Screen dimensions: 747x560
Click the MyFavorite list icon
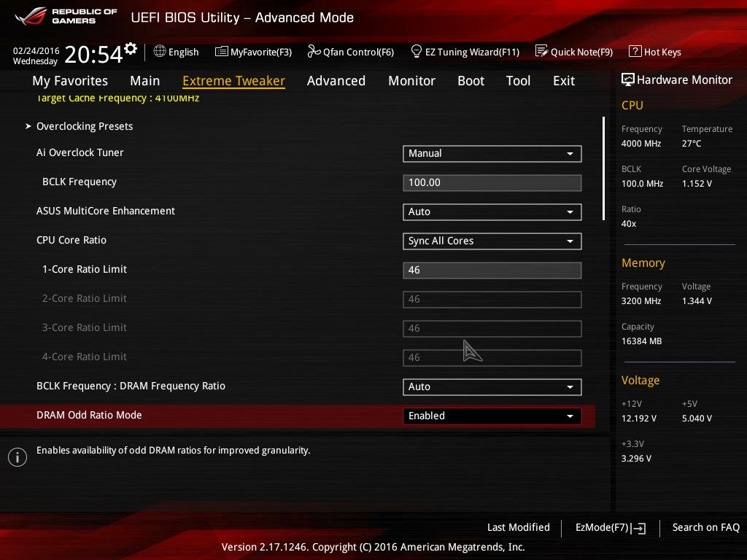pyautogui.click(x=222, y=52)
